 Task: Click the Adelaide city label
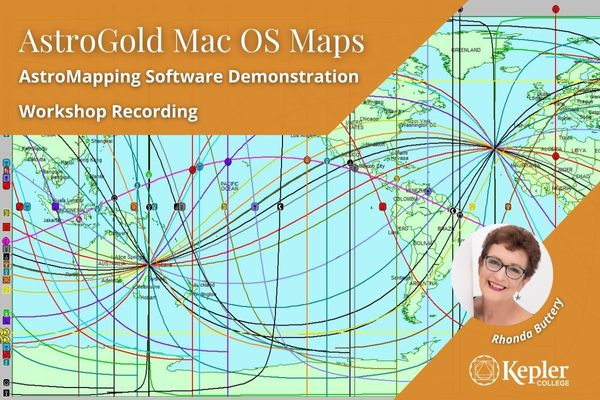point(111,281)
